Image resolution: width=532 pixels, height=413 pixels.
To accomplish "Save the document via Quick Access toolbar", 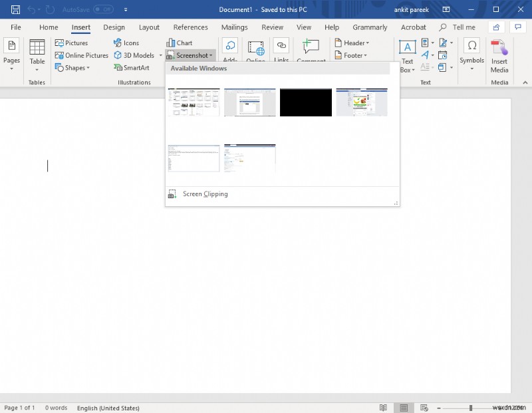I will 15,9.
